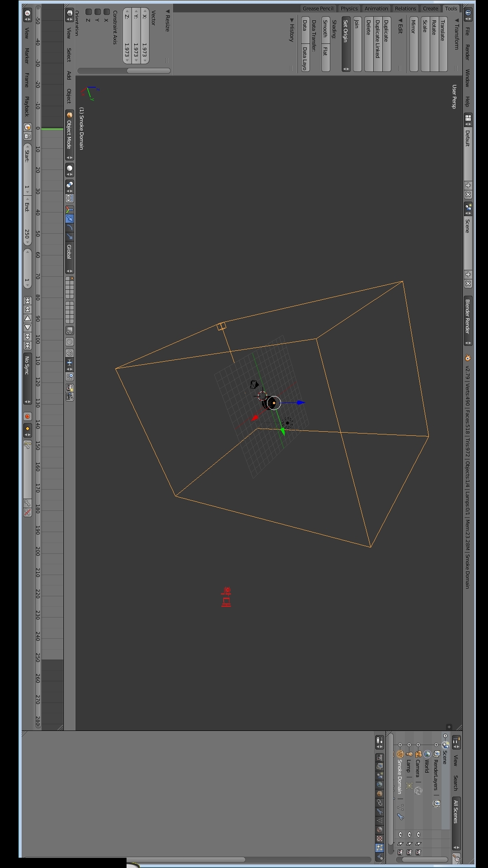Viewport: 488px width, 868px height.
Task: Switch to the Relations tab
Action: tap(405, 9)
